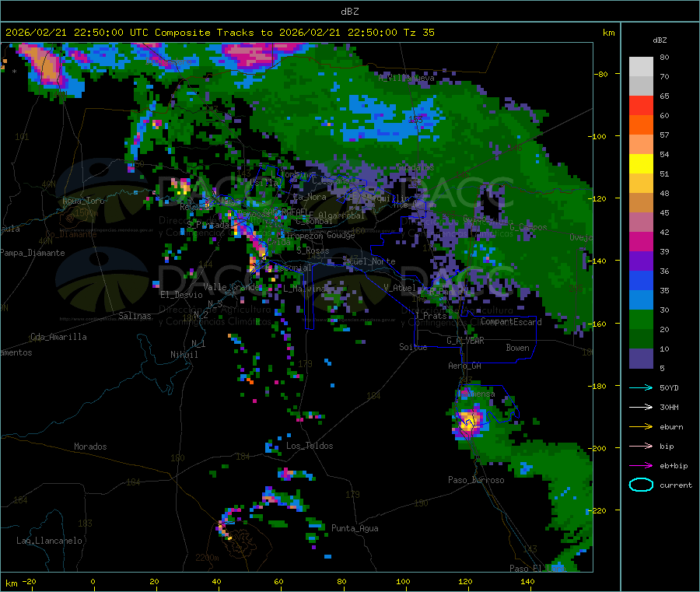
Task: Click the El_Desvio place label
Action: pyautogui.click(x=182, y=295)
